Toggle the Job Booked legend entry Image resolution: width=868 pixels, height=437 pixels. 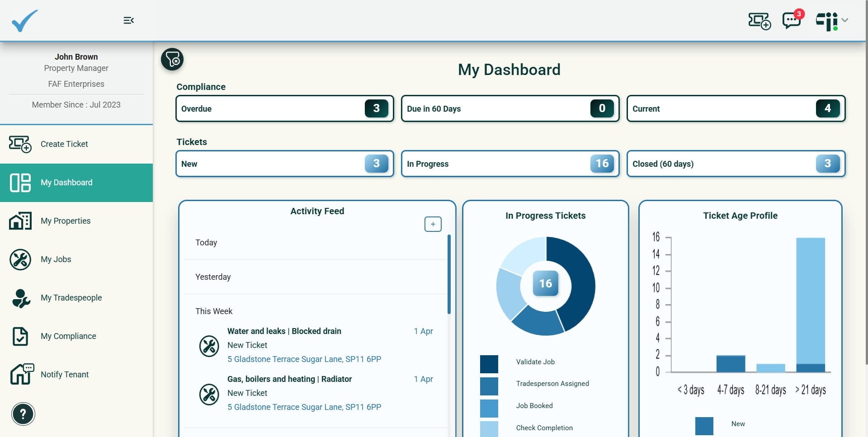tap(534, 406)
